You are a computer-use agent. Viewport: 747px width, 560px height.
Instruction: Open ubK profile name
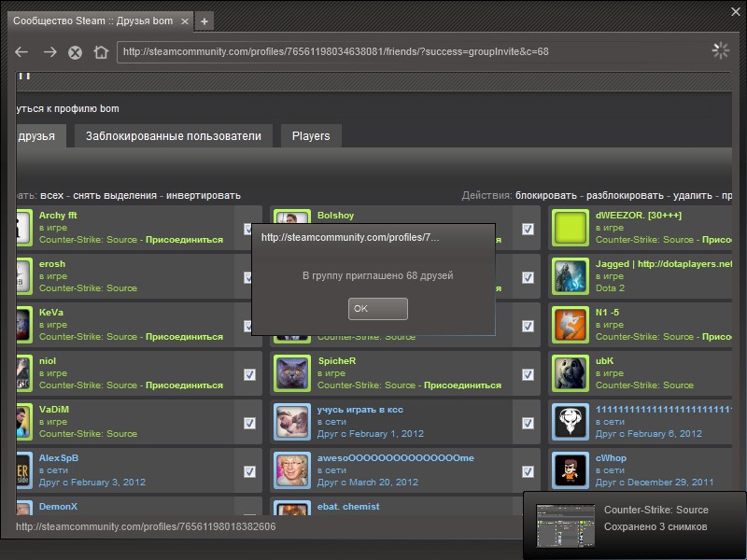pyautogui.click(x=604, y=361)
